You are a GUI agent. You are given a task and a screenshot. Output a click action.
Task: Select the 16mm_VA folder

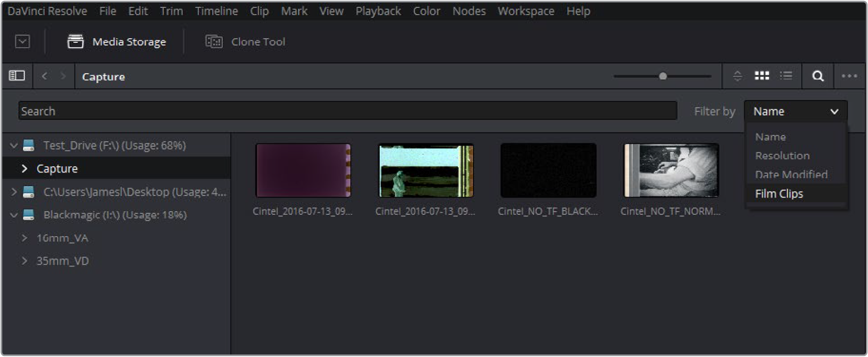(62, 238)
